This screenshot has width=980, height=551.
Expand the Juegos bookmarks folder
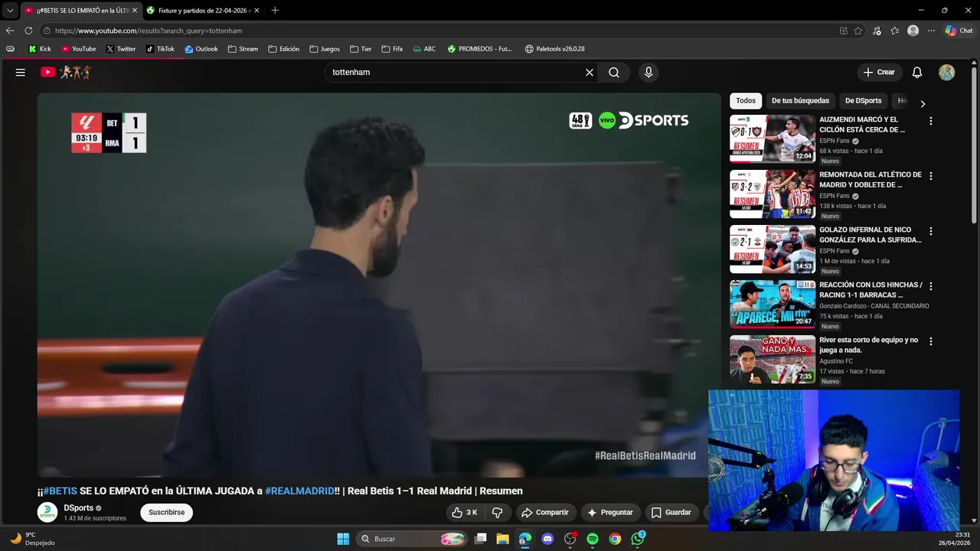[325, 49]
